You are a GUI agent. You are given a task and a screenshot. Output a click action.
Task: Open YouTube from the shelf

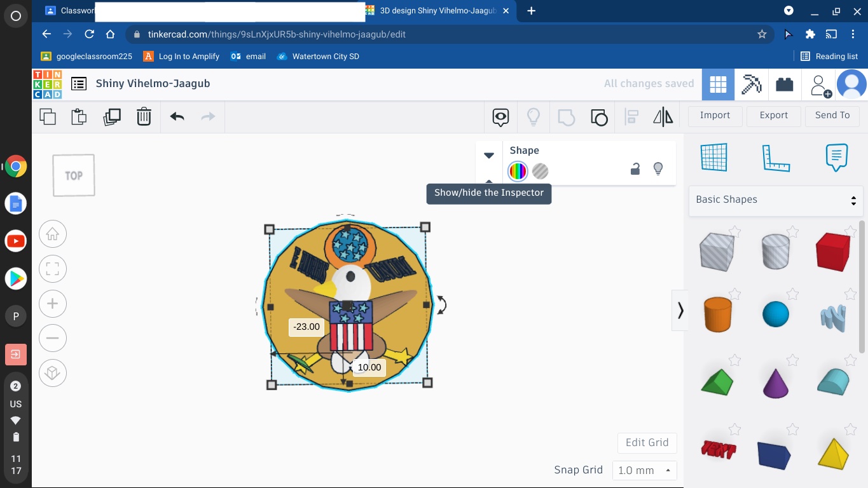click(x=16, y=241)
